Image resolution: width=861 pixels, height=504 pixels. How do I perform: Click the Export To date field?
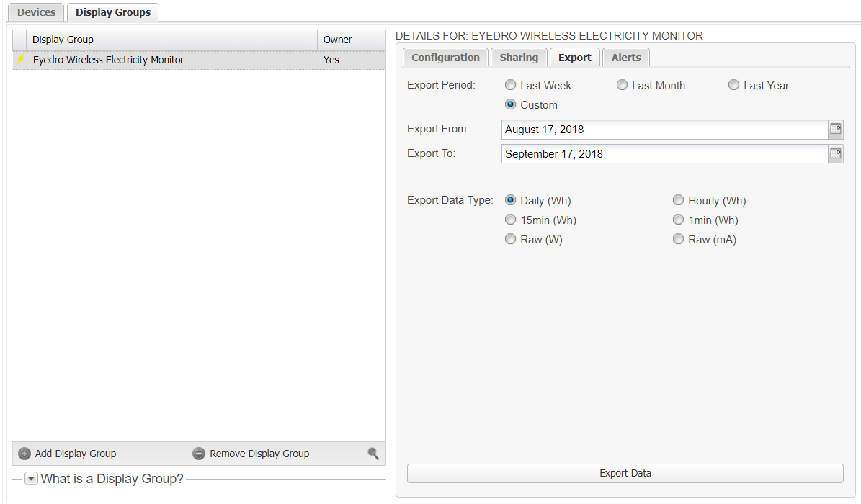(664, 154)
